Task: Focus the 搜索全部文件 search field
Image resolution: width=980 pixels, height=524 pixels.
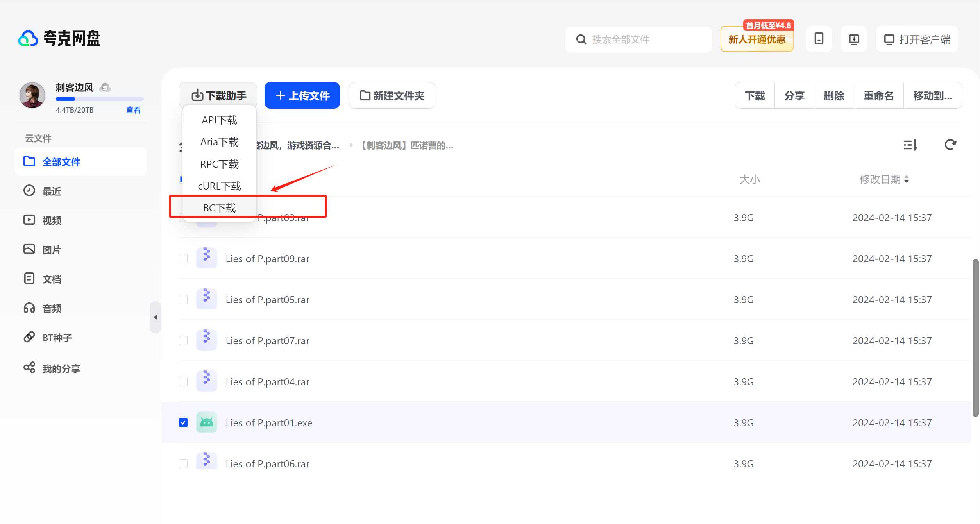Action: pyautogui.click(x=638, y=39)
